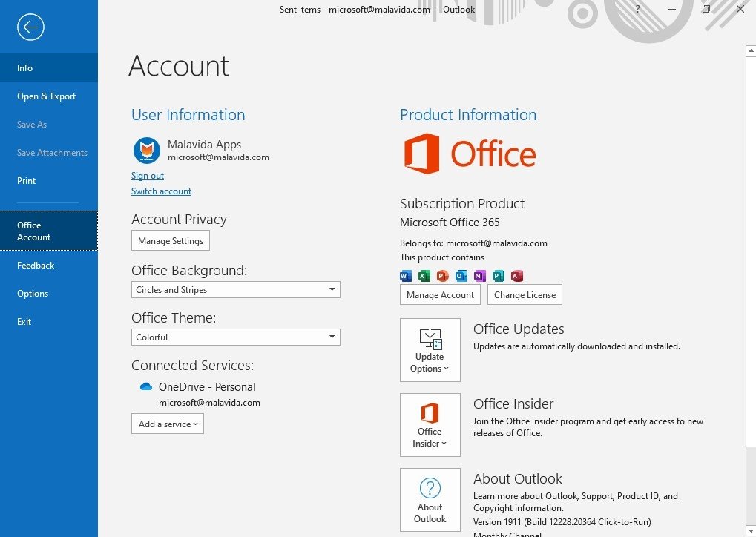Expand the Add a service menu
This screenshot has height=537, width=756.
pos(168,424)
